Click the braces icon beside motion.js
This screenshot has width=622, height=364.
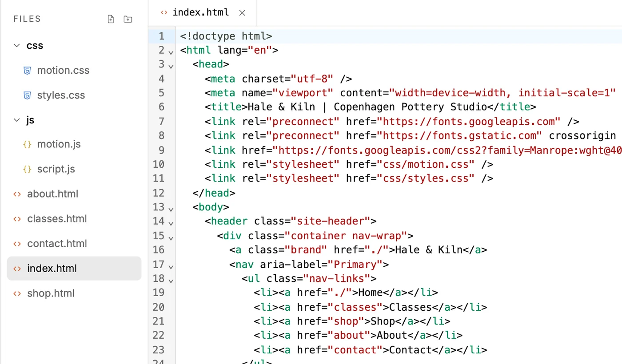click(27, 144)
